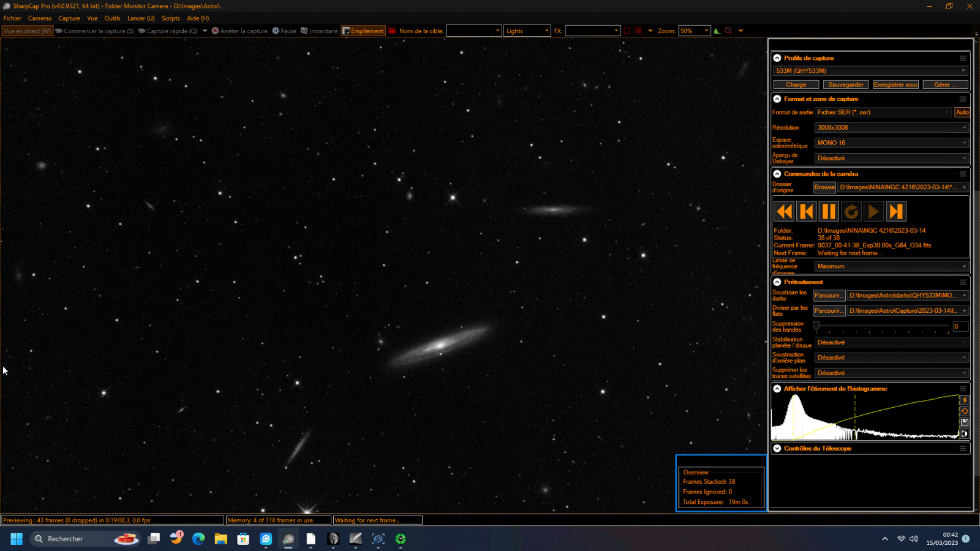Open the capture profile dropdown 533M (QHY533M)
Screen dimensions: 980x551
[x=870, y=71]
